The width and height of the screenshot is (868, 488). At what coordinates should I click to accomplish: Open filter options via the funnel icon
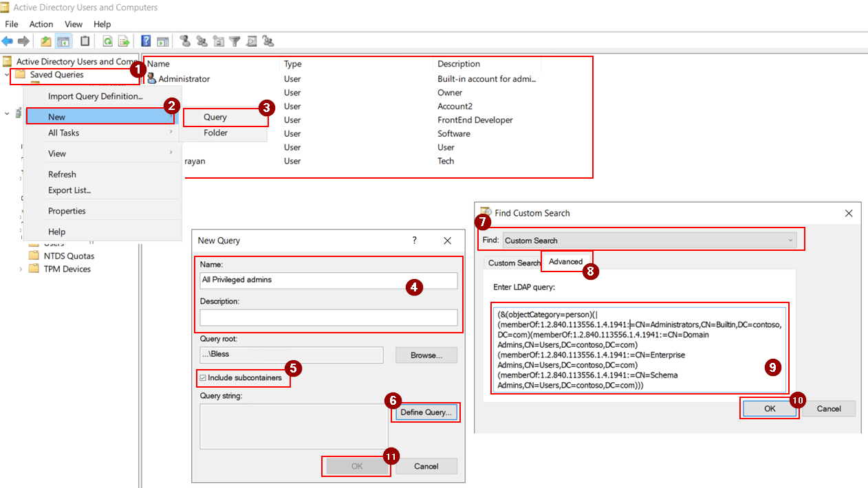tap(235, 41)
